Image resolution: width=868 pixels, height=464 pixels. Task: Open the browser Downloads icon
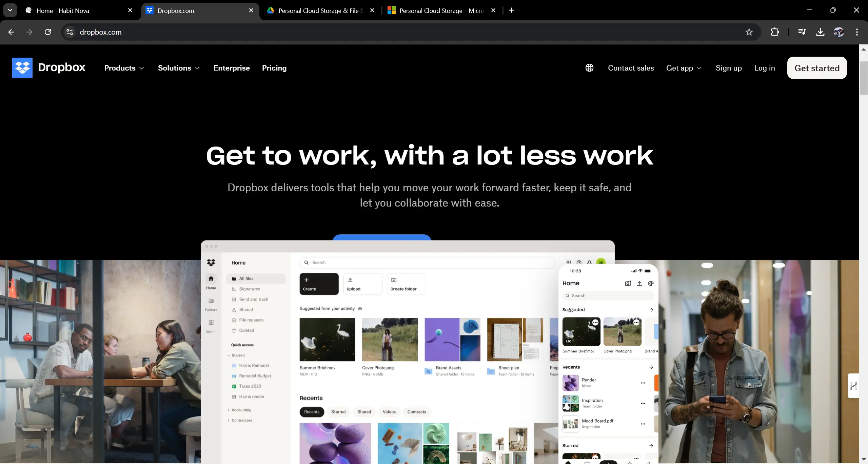(x=820, y=32)
